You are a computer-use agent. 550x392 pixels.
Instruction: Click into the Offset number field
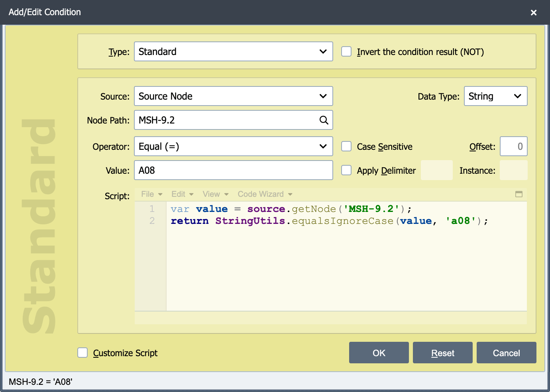514,146
